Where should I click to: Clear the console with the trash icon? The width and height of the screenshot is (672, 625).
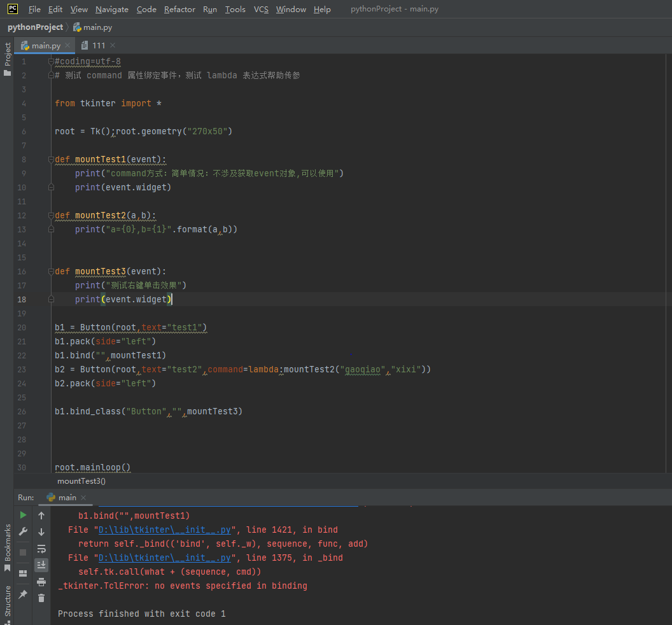pyautogui.click(x=41, y=598)
